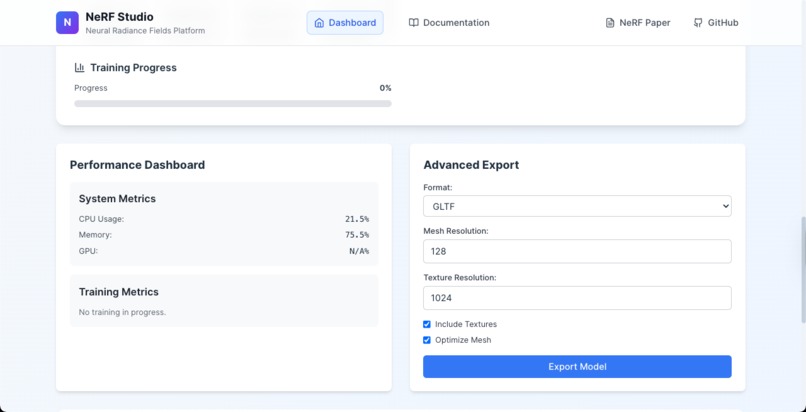Click the GitHub logo icon
806x412 pixels.
(x=698, y=23)
